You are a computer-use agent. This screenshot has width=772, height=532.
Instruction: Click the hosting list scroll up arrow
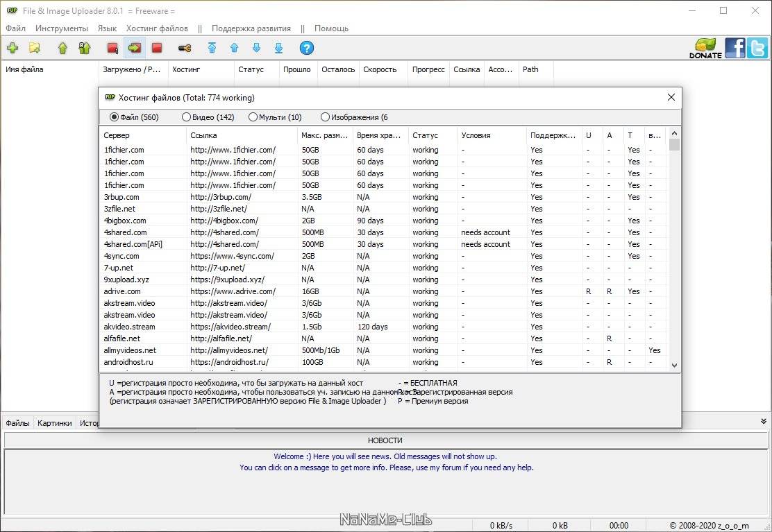tap(675, 133)
